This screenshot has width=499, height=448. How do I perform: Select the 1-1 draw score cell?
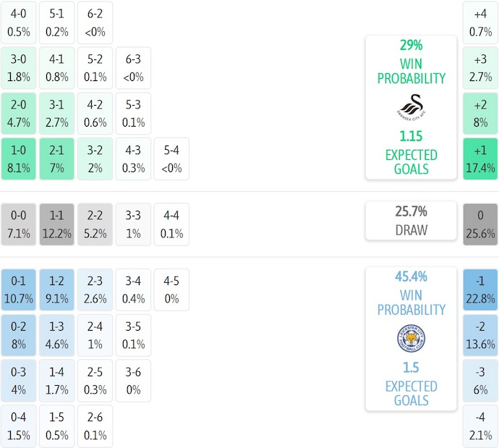click(57, 224)
